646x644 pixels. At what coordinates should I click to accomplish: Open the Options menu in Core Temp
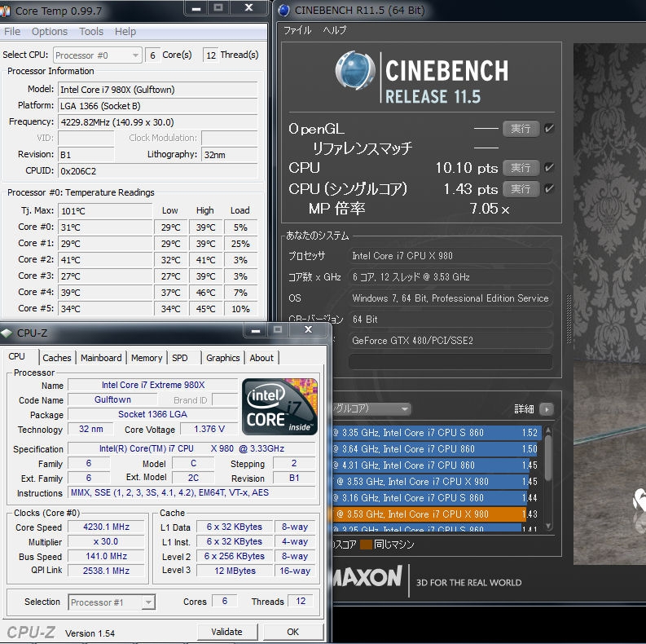[x=50, y=32]
